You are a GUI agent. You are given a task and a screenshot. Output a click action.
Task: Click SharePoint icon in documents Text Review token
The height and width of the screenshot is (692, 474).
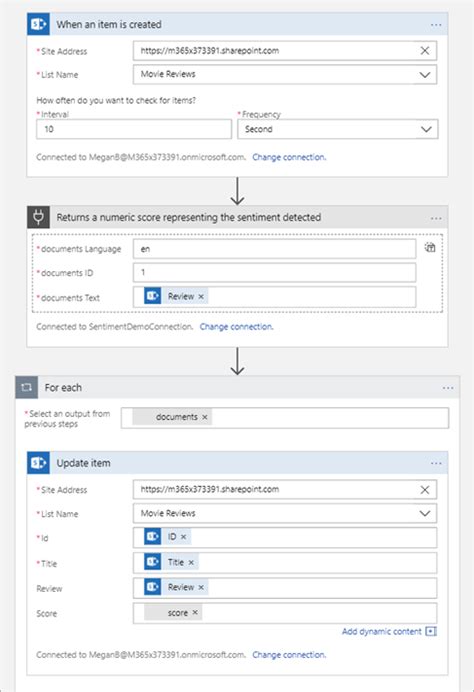coord(153,296)
